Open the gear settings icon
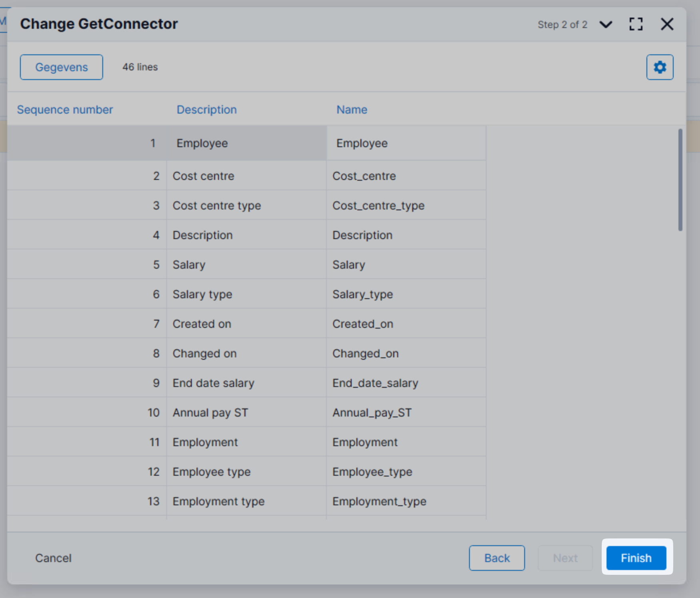Image resolution: width=700 pixels, height=598 pixels. (x=660, y=67)
